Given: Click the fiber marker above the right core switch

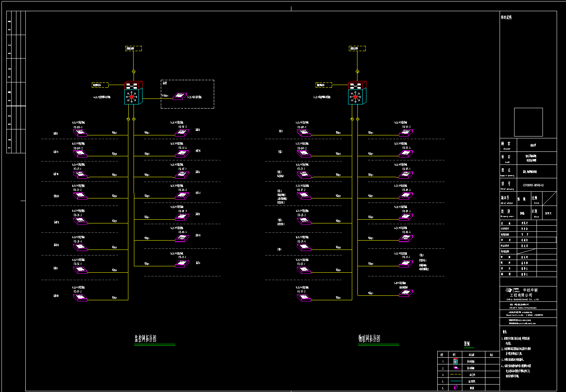Looking at the screenshot, I should pyautogui.click(x=357, y=71).
